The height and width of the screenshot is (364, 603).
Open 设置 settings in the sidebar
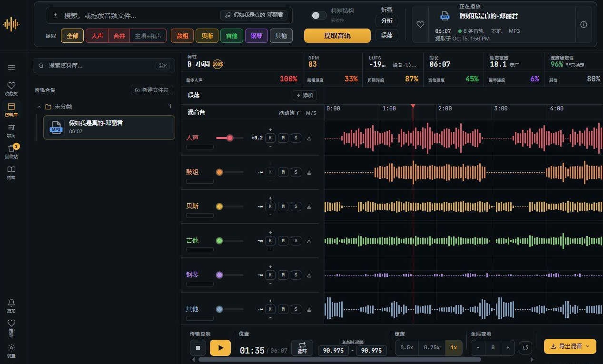click(11, 351)
